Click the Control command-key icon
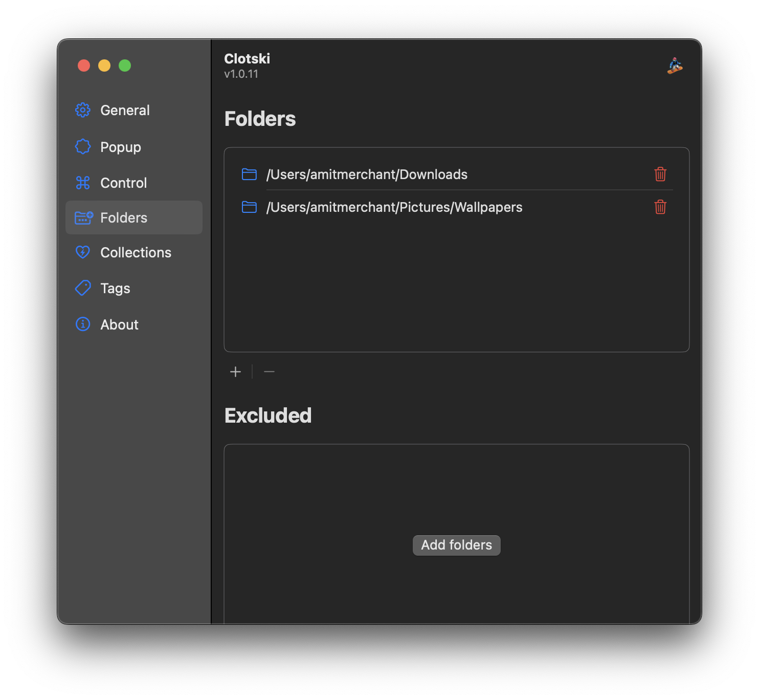Screen dimensions: 759x700 83,183
